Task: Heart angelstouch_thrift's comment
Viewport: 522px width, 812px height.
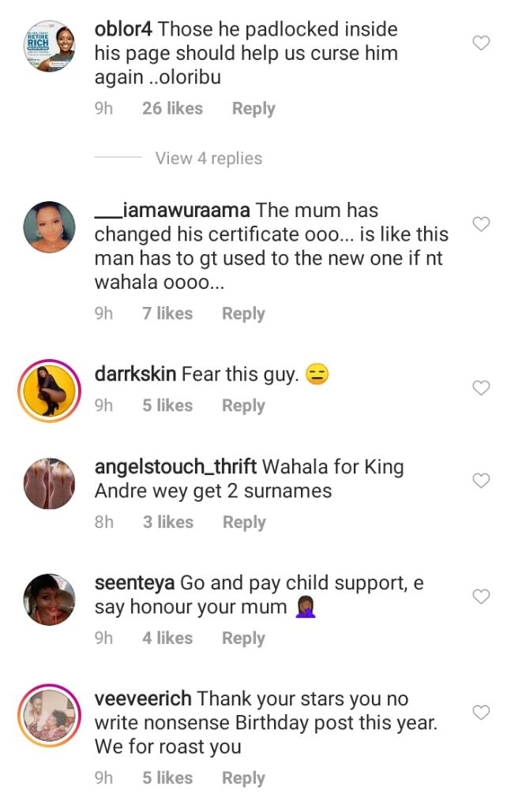Action: (x=481, y=480)
